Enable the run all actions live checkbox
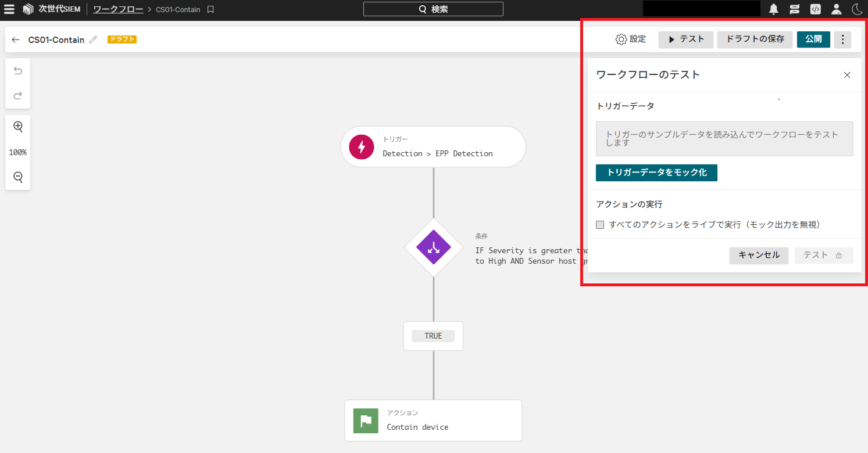This screenshot has height=453, width=868. (x=599, y=224)
